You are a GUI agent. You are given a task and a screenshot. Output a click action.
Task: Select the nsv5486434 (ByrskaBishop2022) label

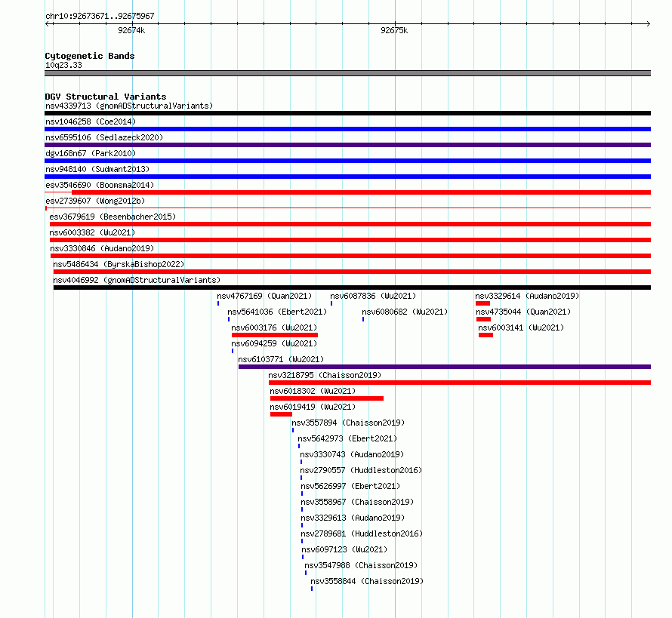[119, 264]
